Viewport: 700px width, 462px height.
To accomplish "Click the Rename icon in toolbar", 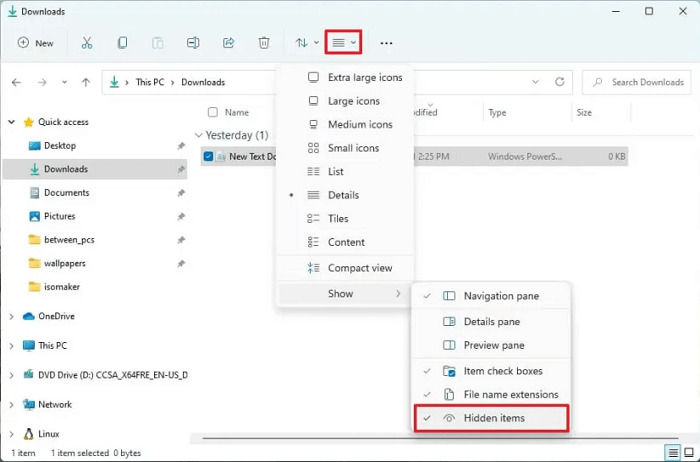I will [193, 43].
